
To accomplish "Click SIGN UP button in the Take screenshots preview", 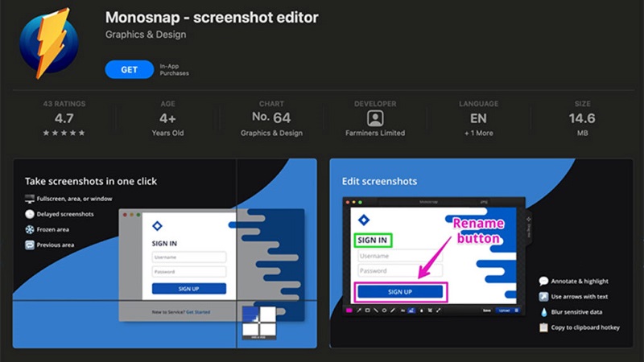I will (x=189, y=289).
